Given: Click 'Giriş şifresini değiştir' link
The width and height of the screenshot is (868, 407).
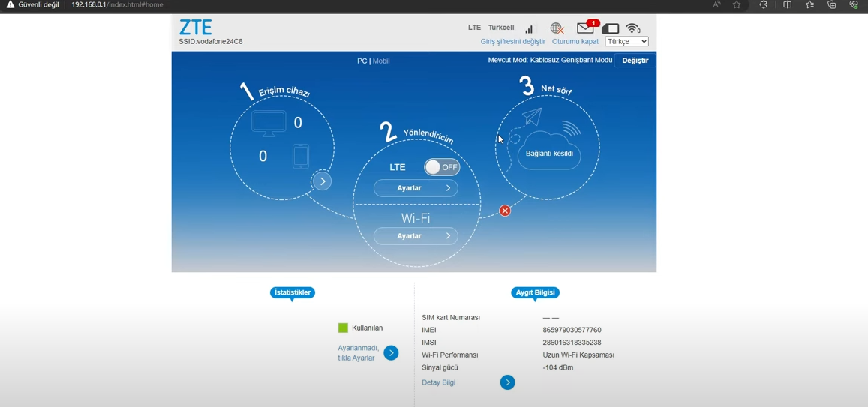Looking at the screenshot, I should 512,42.
